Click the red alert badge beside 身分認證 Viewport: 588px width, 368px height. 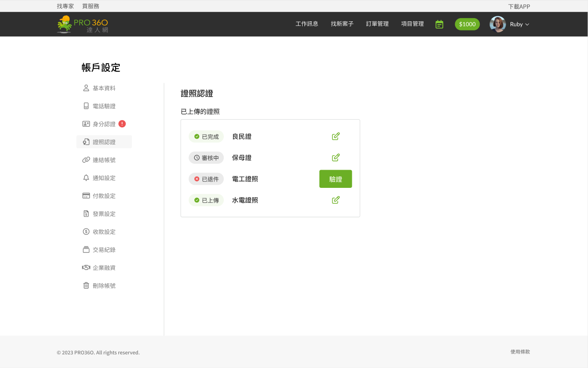[122, 124]
